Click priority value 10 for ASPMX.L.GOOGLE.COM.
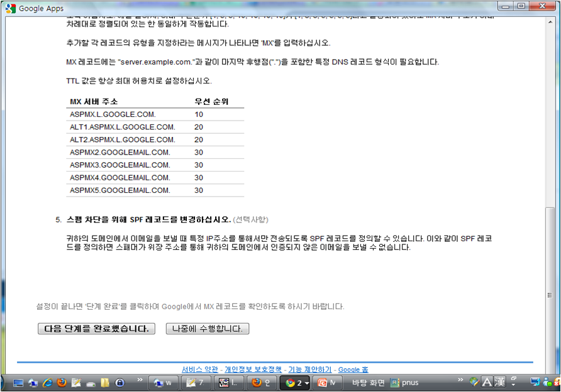Viewport: 561px width, 392px height. click(x=199, y=114)
